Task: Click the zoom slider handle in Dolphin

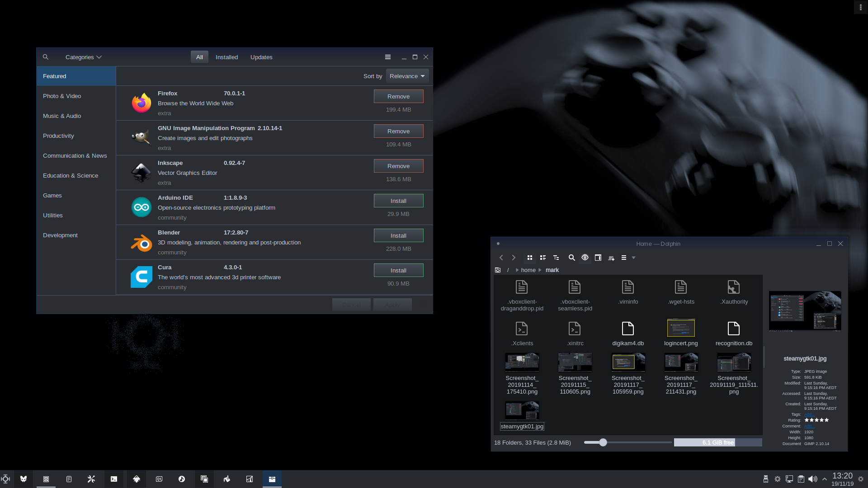Action: (x=603, y=442)
